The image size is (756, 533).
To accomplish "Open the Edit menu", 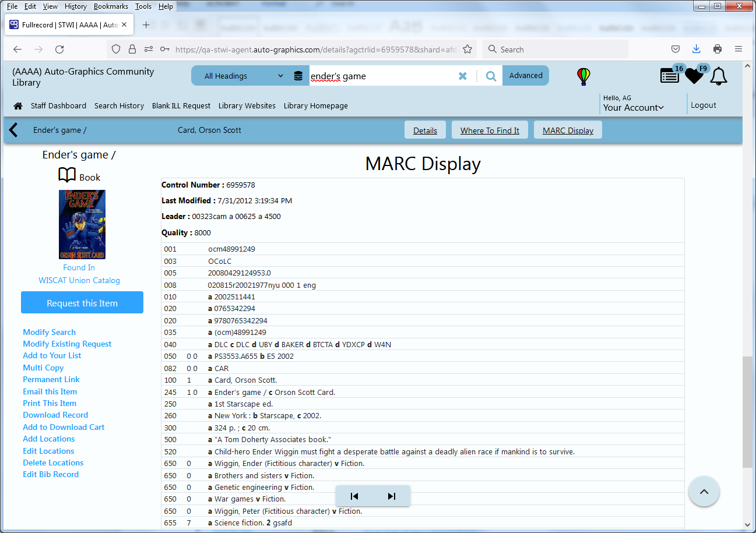I will [30, 6].
